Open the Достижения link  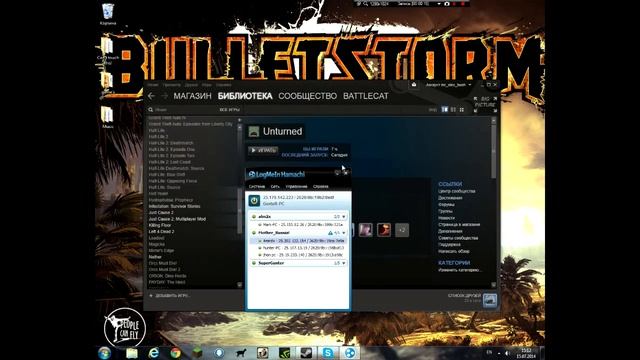pyautogui.click(x=450, y=198)
